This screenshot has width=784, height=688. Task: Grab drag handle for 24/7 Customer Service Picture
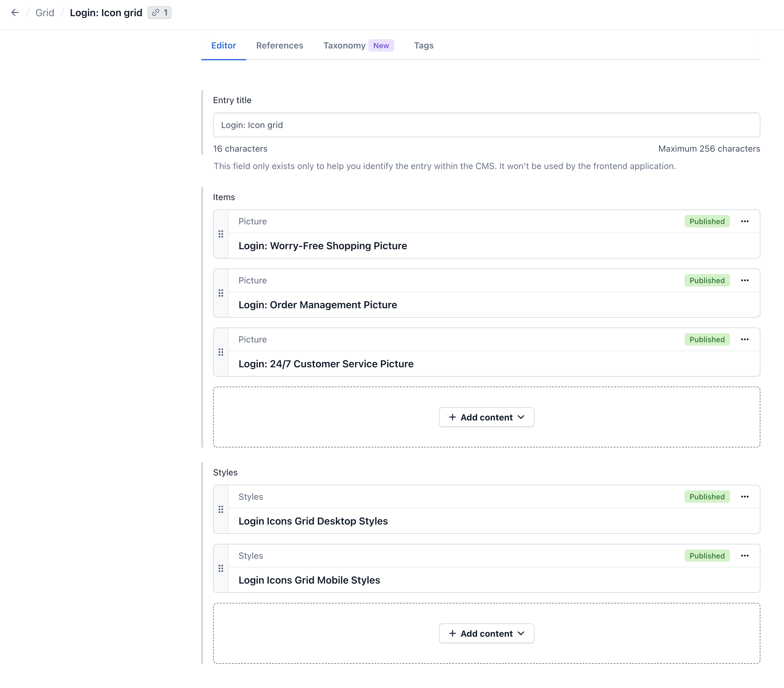[x=221, y=352]
